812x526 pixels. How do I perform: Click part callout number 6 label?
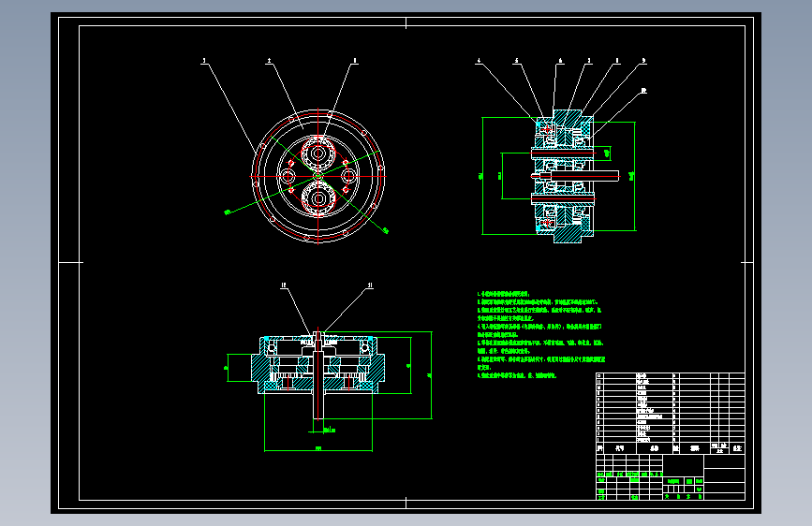[560, 61]
